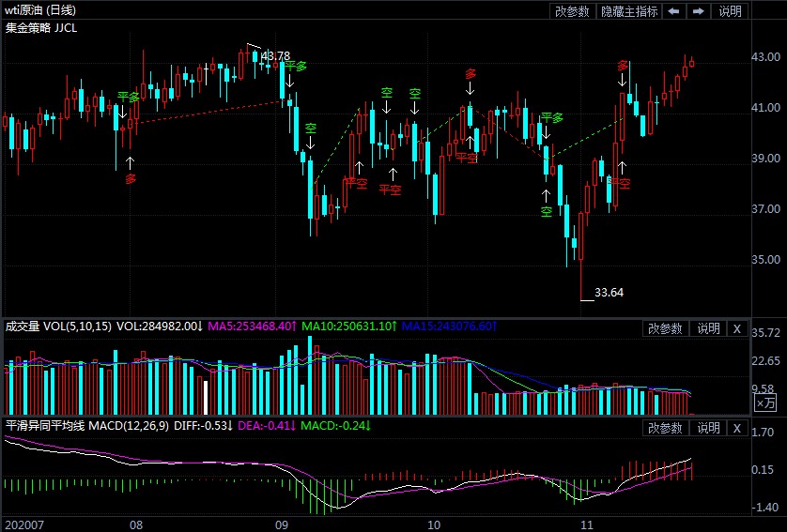Click the left arrow in the top toolbar
Viewport: 787px width, 532px height.
pyautogui.click(x=674, y=11)
